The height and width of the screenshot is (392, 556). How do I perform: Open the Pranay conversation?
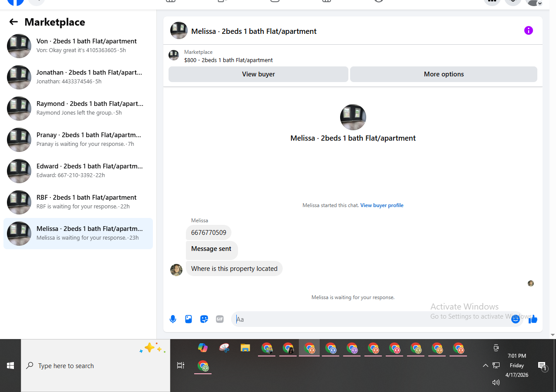[x=78, y=139]
